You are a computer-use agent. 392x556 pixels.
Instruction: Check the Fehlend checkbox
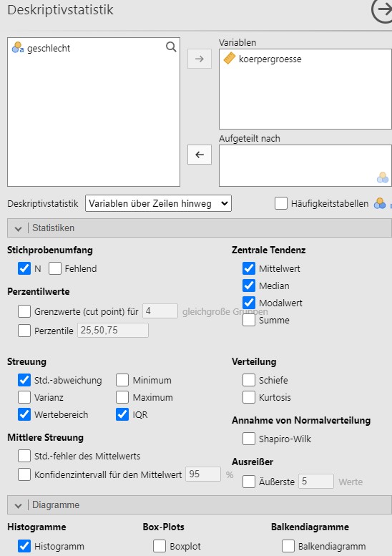[55, 268]
